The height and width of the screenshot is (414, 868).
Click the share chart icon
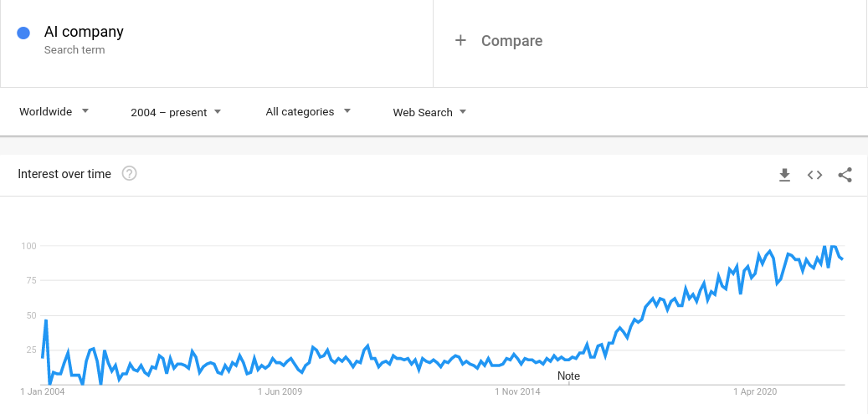coord(845,175)
